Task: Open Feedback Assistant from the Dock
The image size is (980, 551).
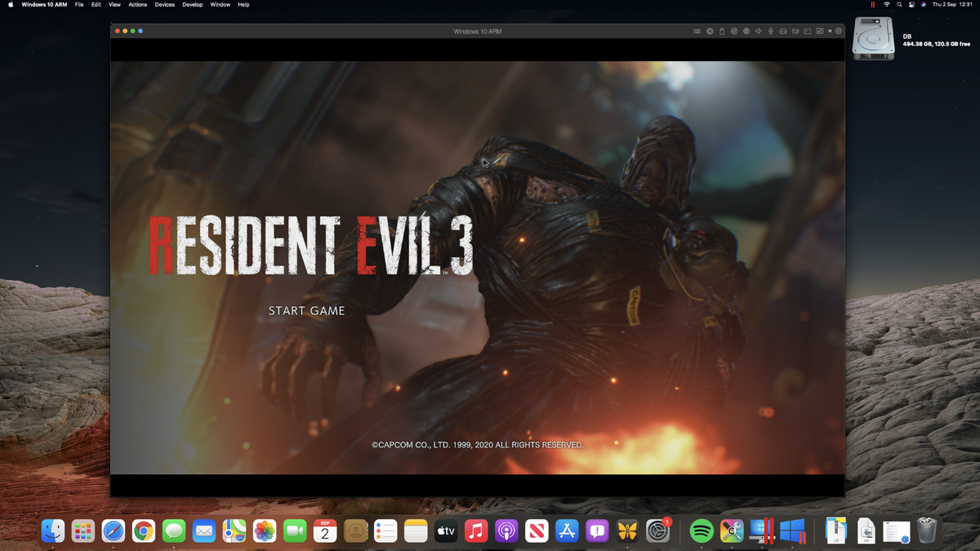Action: click(597, 531)
